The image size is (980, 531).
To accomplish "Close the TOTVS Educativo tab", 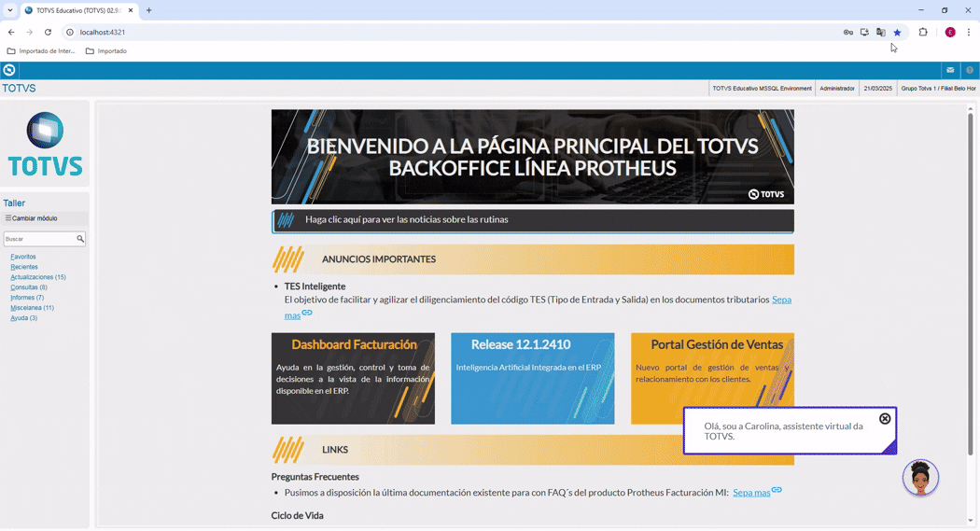I will pos(131,10).
